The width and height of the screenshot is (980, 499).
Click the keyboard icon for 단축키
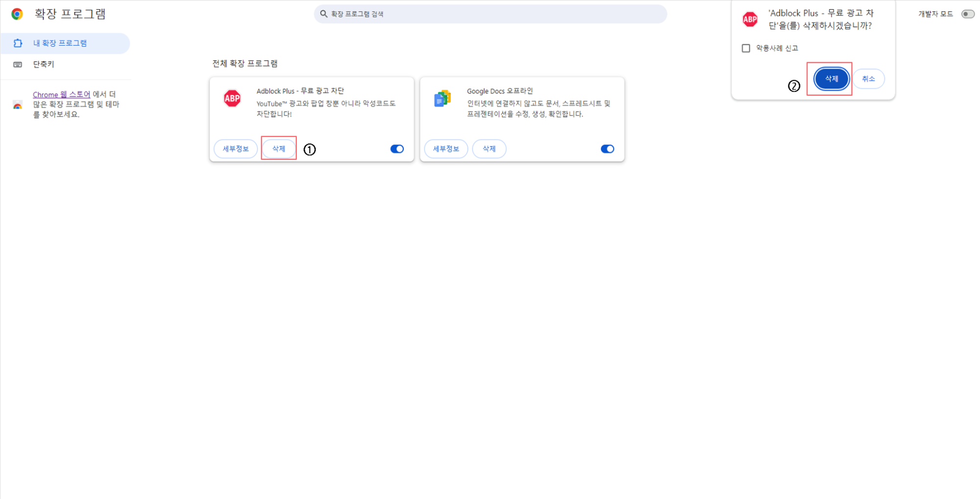[x=18, y=65]
